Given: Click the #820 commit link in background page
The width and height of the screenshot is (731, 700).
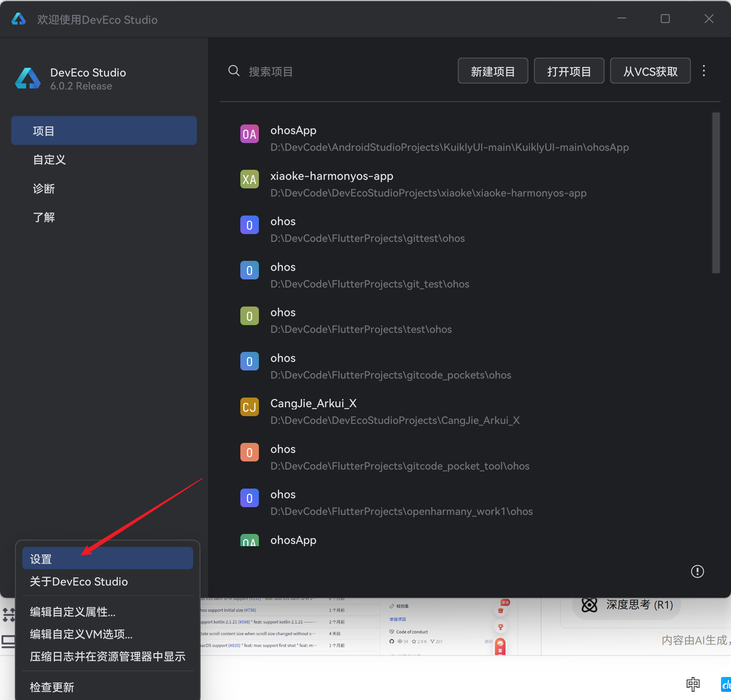Looking at the screenshot, I should click(234, 645).
